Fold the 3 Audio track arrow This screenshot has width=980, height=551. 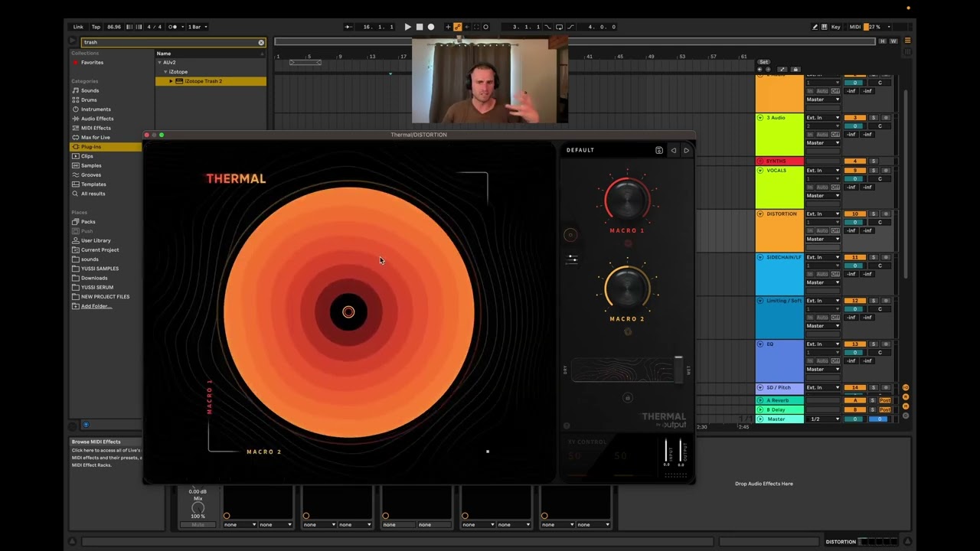(x=760, y=118)
